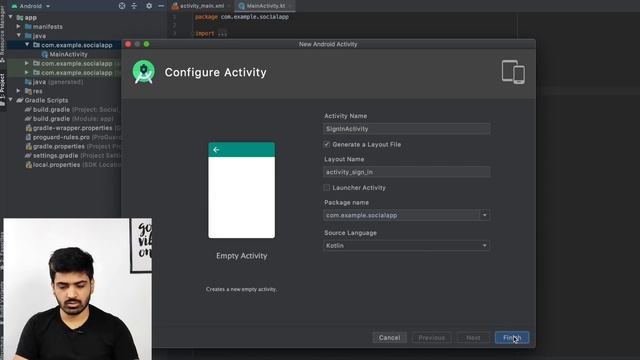The width and height of the screenshot is (640, 360).
Task: Click the package com.example.socialapp code line
Action: tap(242, 17)
